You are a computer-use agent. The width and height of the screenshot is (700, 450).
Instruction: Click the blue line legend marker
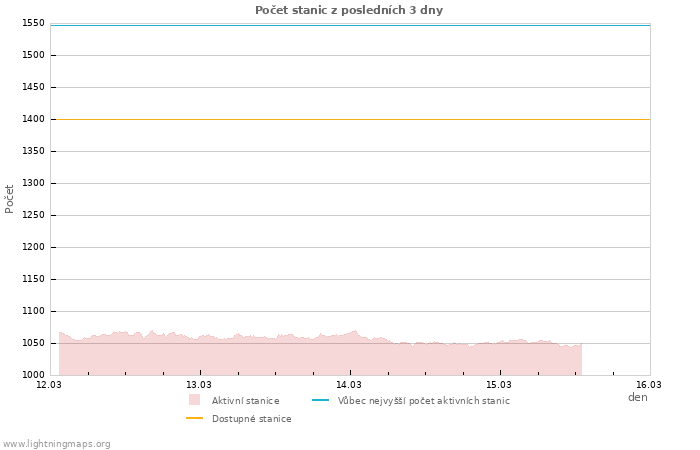click(x=320, y=401)
